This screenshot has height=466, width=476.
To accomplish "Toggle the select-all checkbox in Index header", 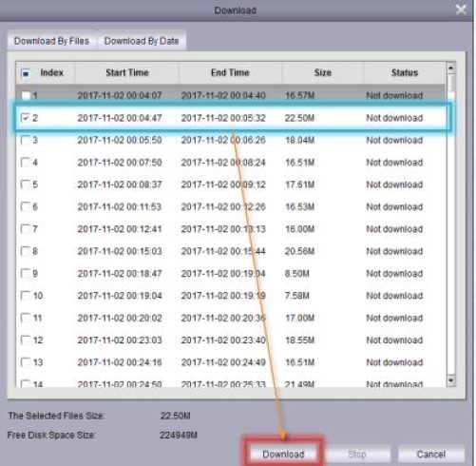I will point(26,73).
